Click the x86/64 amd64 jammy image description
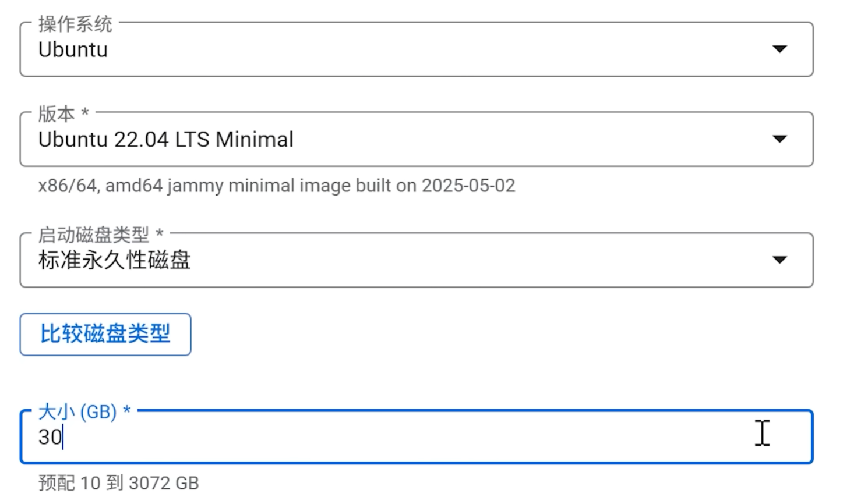This screenshot has height=504, width=868. (277, 186)
